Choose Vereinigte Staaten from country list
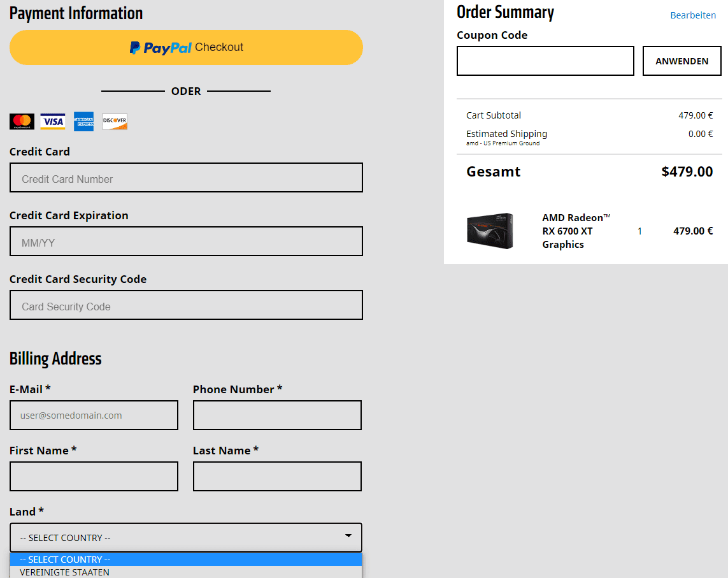This screenshot has height=578, width=728. (65, 572)
